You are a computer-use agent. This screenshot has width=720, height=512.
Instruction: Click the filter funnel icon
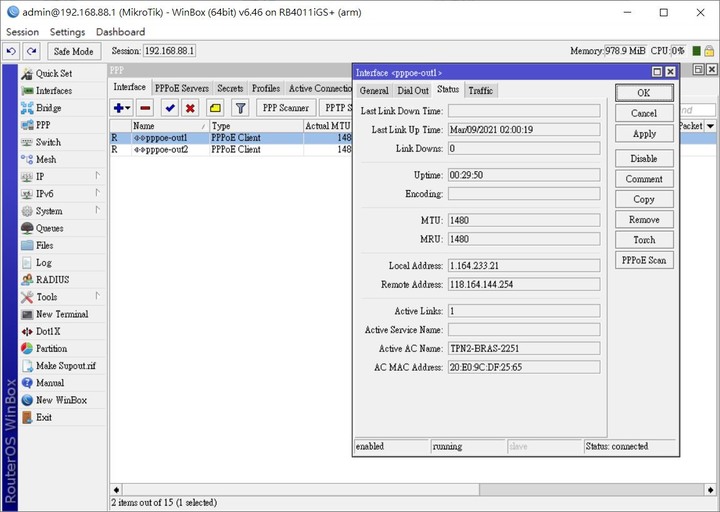[x=241, y=108]
